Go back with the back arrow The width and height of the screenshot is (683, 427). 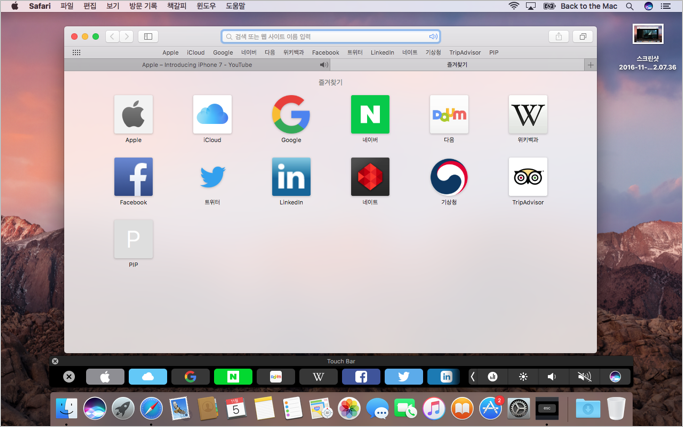point(112,37)
